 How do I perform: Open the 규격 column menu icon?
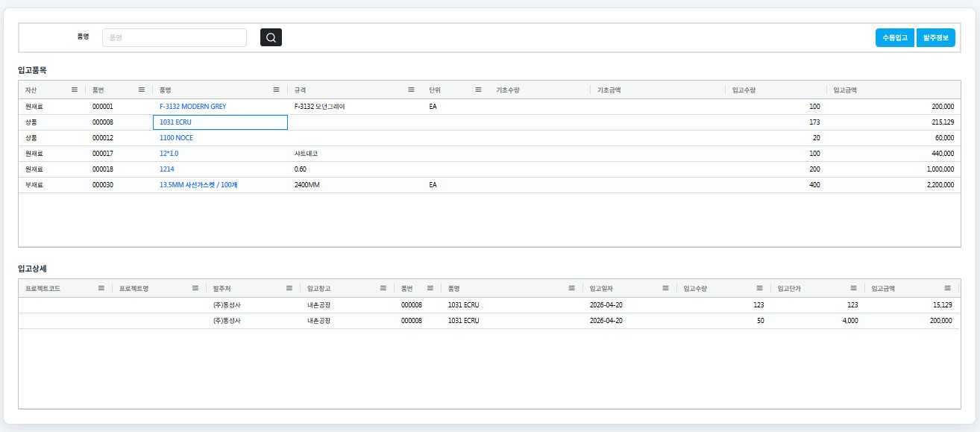click(x=411, y=90)
